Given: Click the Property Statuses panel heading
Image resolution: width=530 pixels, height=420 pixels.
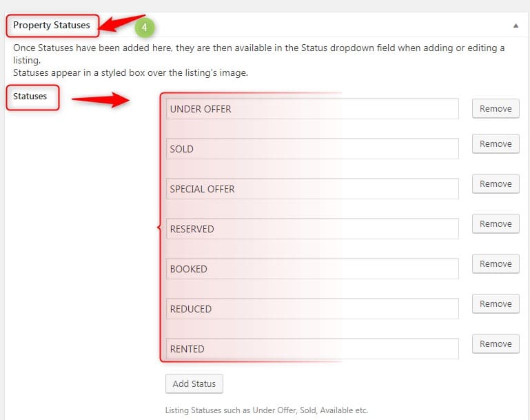Looking at the screenshot, I should click(52, 26).
